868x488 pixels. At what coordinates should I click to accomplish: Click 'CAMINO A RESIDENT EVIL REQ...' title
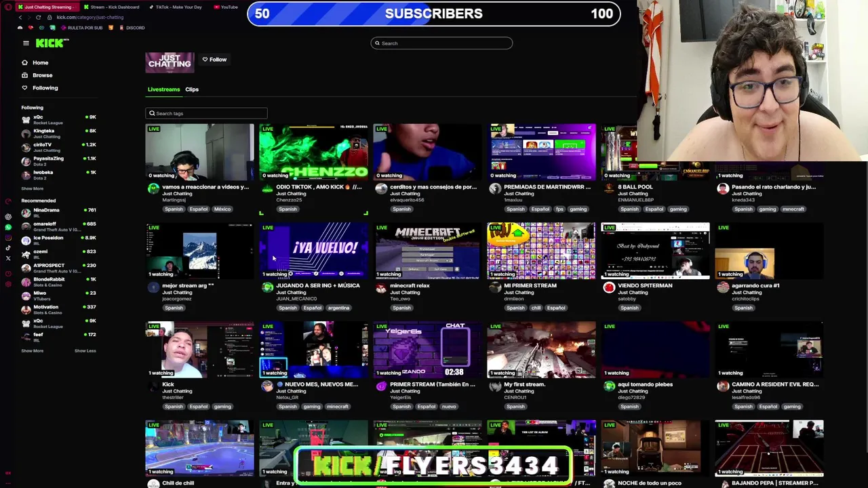(x=775, y=384)
